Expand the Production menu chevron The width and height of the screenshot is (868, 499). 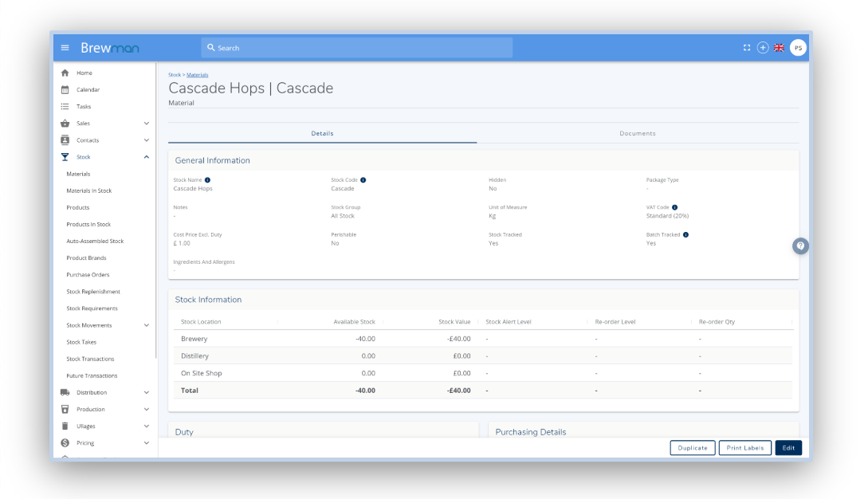(x=147, y=409)
